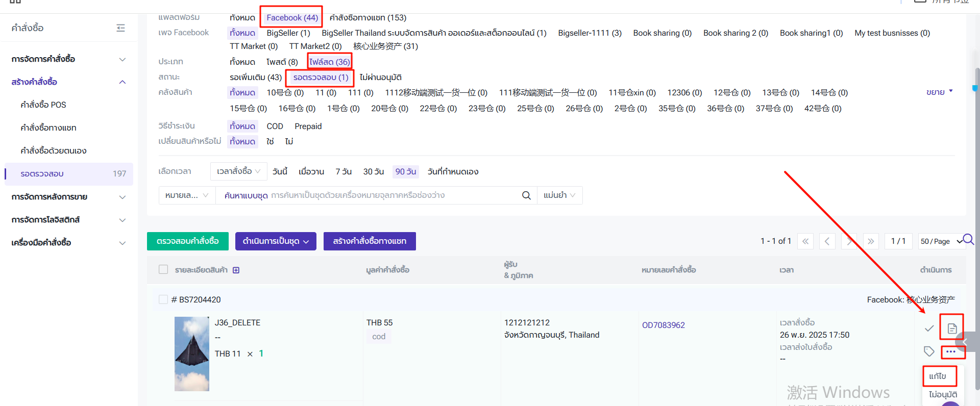Collapse the sidebar using the menu fold icon

point(120,28)
